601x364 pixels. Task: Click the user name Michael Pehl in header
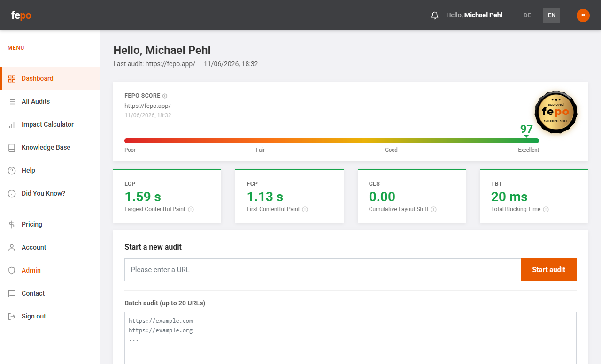click(483, 15)
